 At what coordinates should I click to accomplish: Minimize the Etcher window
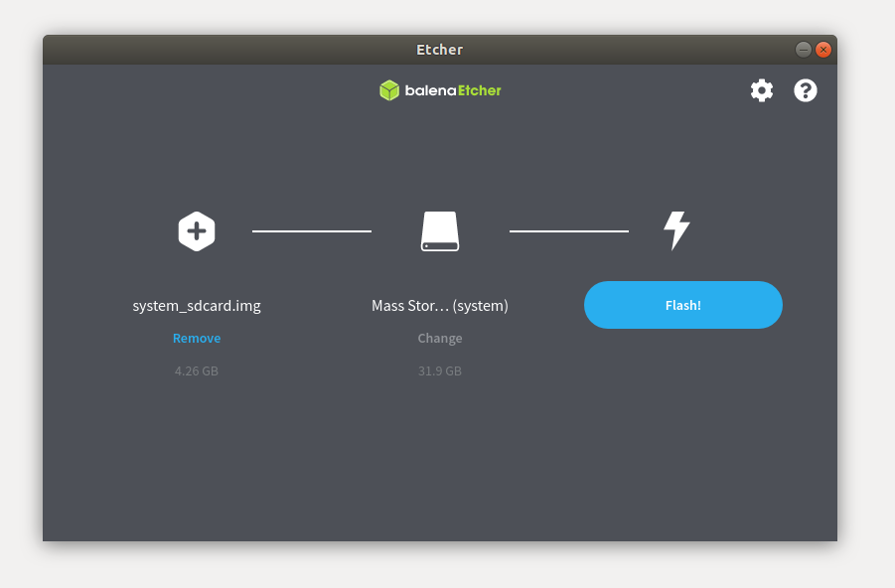803,50
